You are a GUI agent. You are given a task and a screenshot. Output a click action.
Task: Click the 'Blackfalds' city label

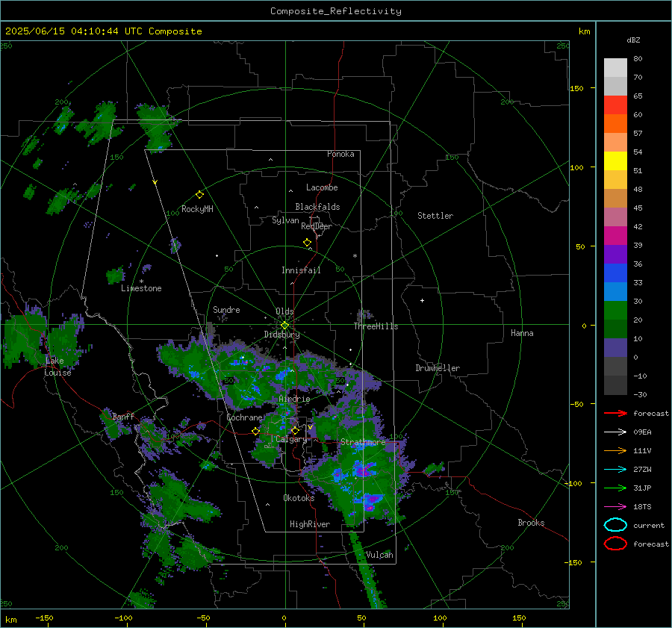pyautogui.click(x=317, y=207)
